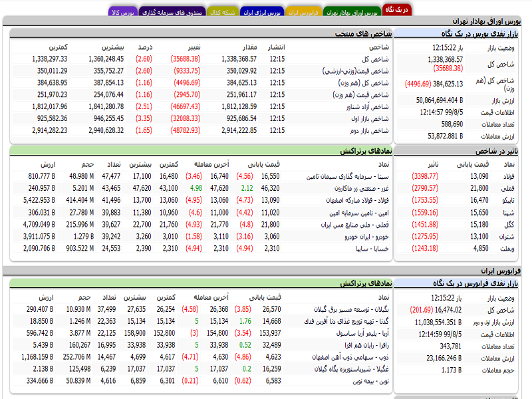Click trade value «53,872.881 B»
The height and width of the screenshot is (399, 532).
(445, 136)
